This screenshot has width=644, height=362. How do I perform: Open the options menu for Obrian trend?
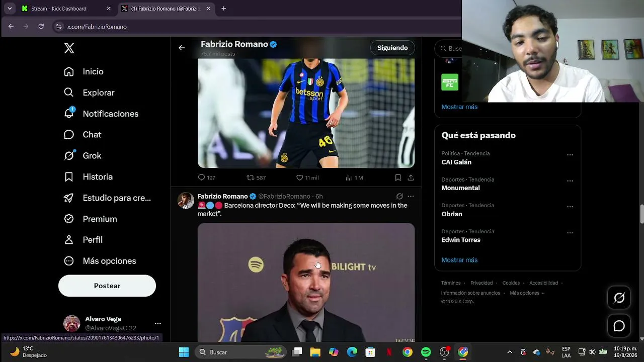click(x=570, y=207)
